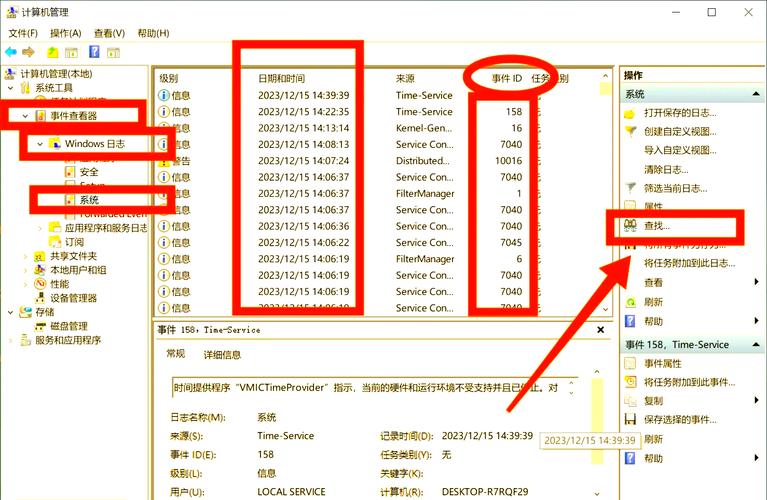Click the 保存选择的事件 disk icon
This screenshot has height=500, width=767.
[630, 419]
